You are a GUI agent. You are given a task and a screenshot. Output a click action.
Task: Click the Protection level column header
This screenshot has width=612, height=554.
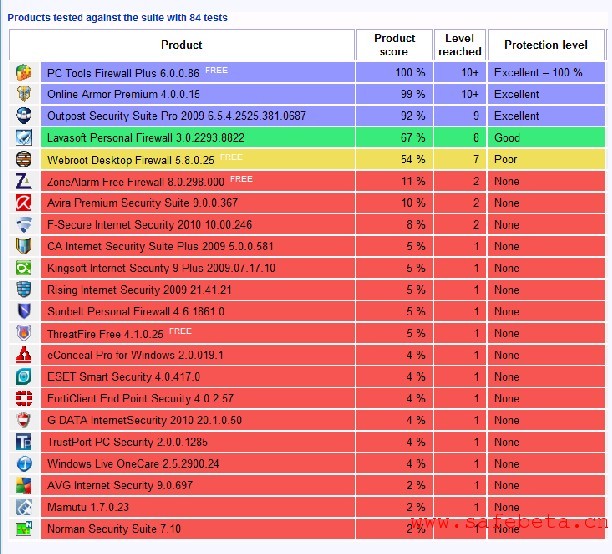tap(546, 45)
